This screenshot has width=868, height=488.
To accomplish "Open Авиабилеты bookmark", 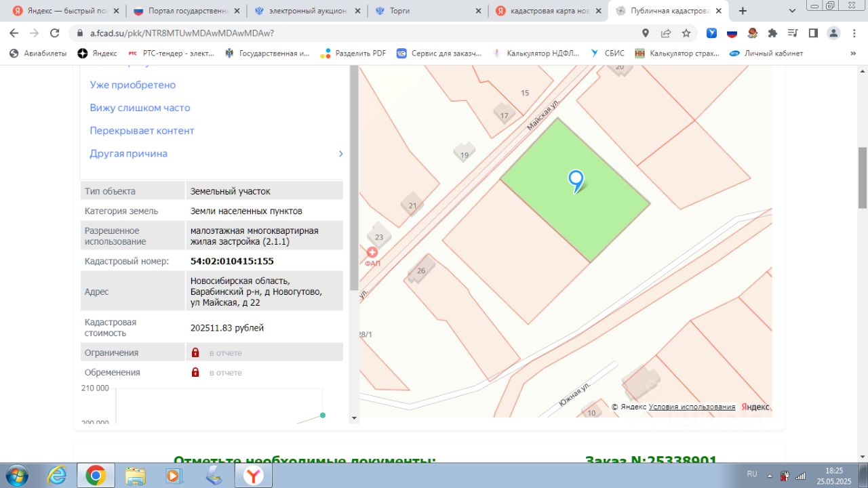I will (x=38, y=53).
